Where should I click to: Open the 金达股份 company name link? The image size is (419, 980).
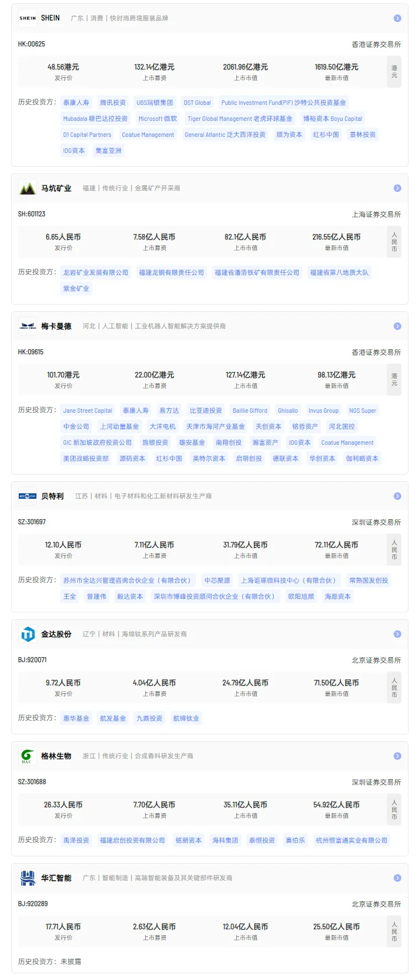[x=56, y=634]
